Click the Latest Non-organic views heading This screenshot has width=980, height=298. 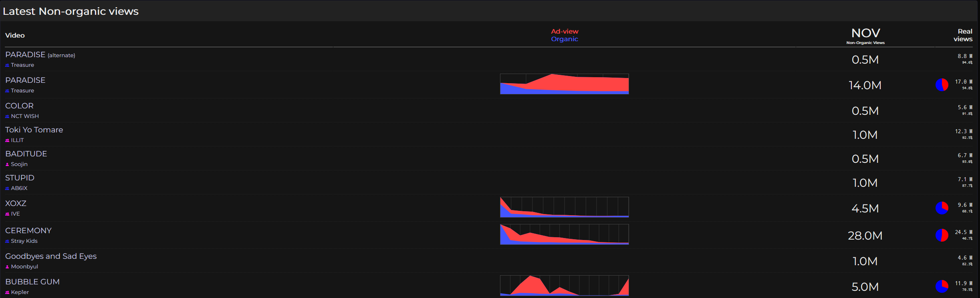click(x=71, y=11)
